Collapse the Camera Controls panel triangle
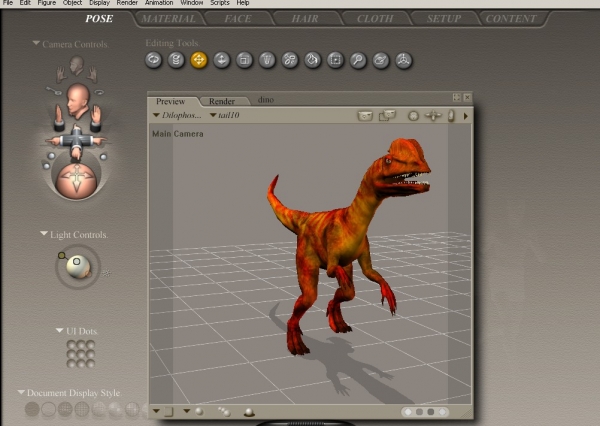The image size is (600, 426). point(36,43)
